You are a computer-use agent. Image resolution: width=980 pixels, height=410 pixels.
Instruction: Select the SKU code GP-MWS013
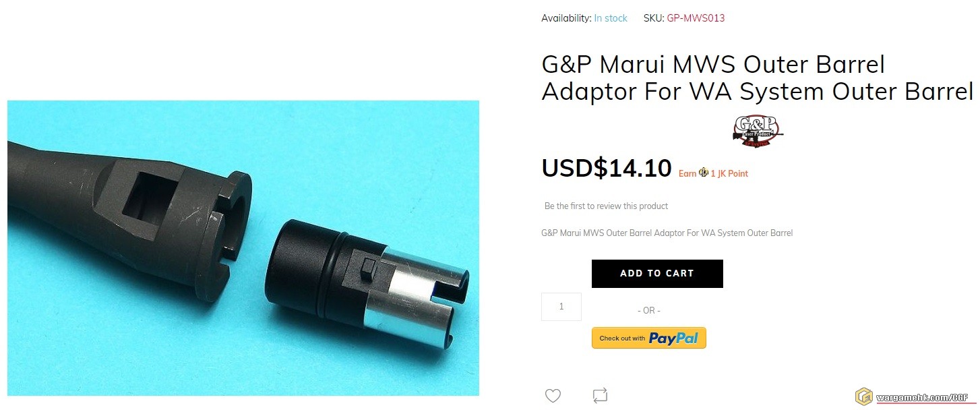tap(696, 18)
